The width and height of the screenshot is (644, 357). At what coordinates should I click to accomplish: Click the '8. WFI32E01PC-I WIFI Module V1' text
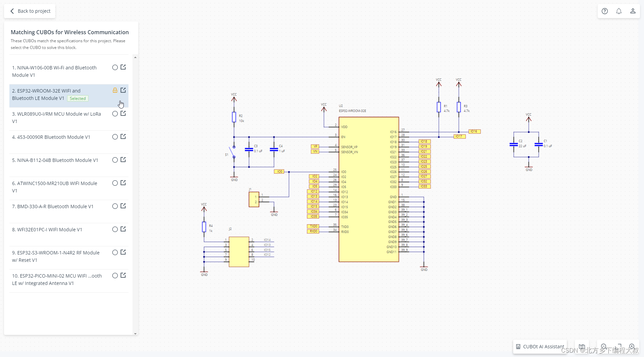coord(47,230)
